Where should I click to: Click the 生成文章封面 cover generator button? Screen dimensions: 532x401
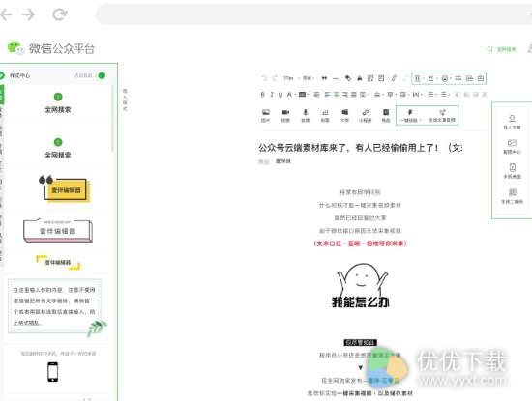click(442, 116)
